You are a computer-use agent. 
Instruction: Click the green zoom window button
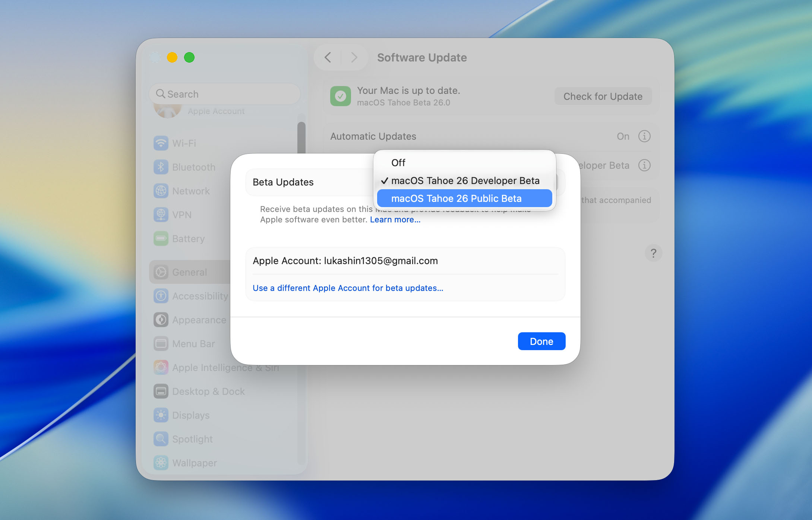189,57
